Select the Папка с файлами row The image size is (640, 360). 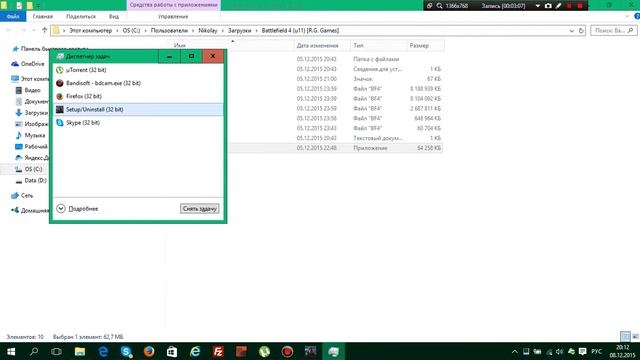[336, 59]
